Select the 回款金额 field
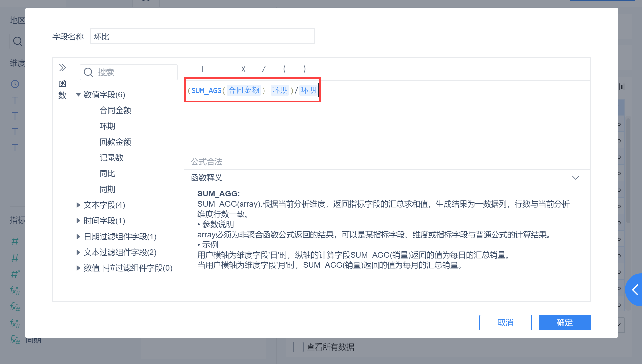The height and width of the screenshot is (364, 642). coord(115,142)
